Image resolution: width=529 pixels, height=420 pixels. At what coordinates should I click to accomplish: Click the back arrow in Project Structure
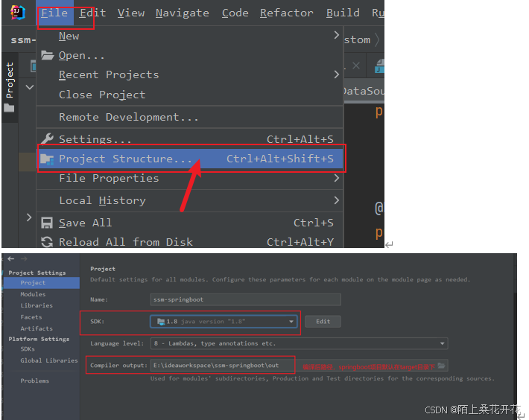tap(11, 258)
